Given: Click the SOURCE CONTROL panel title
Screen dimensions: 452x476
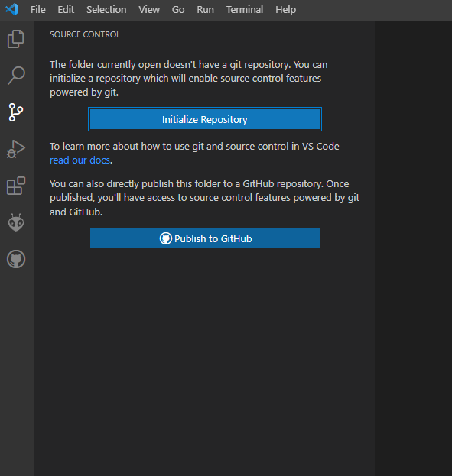Looking at the screenshot, I should pyautogui.click(x=85, y=34).
